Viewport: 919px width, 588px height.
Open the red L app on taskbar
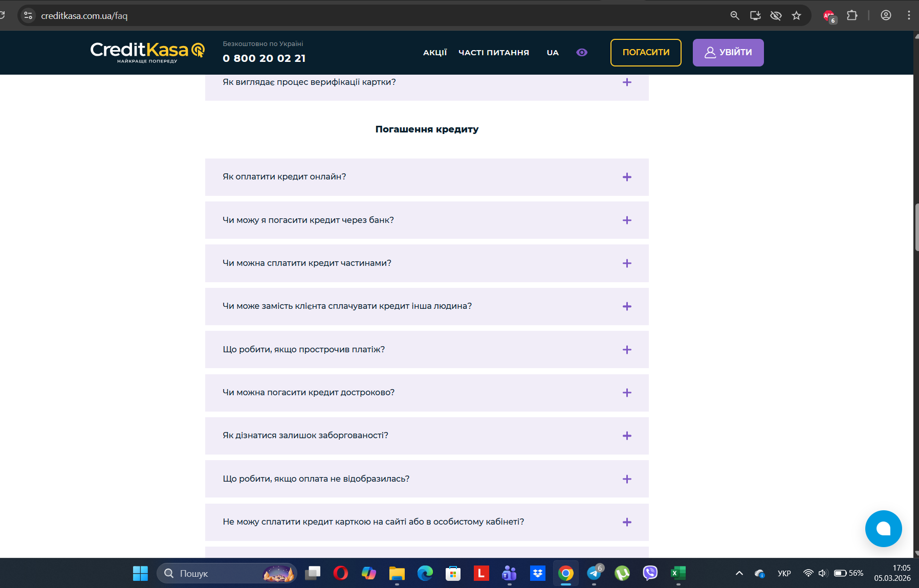[x=481, y=573]
